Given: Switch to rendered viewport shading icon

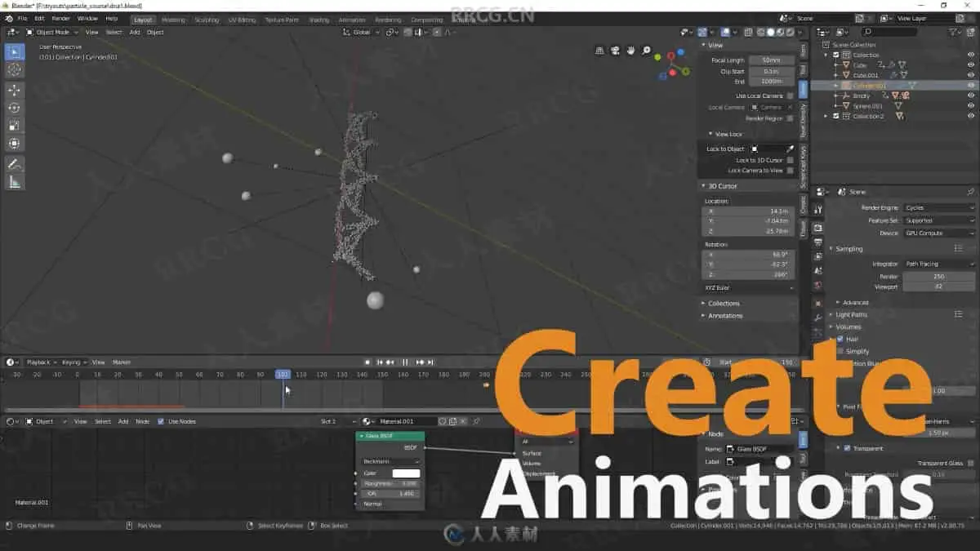Looking at the screenshot, I should pyautogui.click(x=789, y=32).
